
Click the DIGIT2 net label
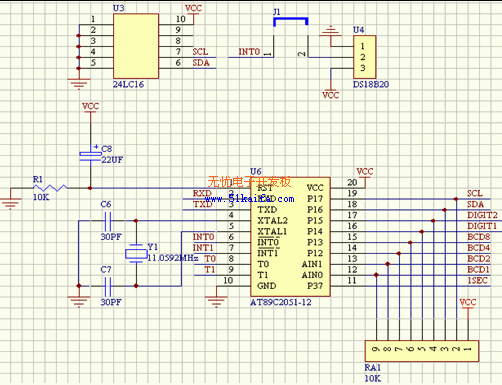click(482, 215)
